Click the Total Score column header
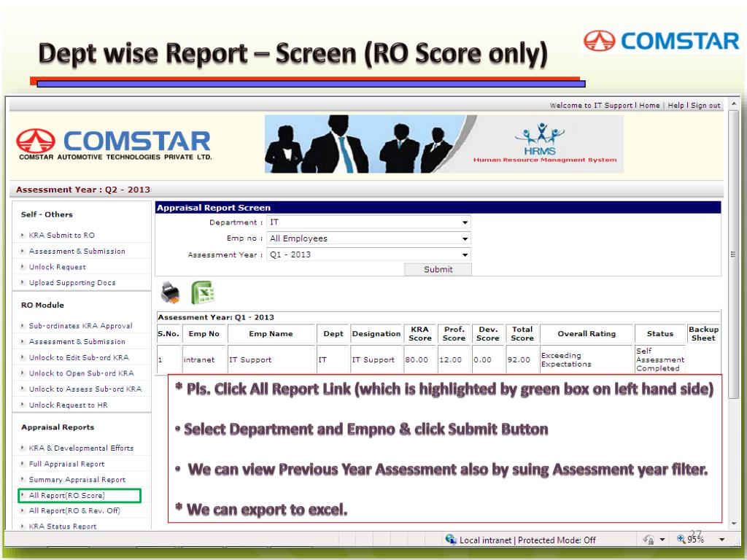The image size is (747, 560). click(522, 333)
